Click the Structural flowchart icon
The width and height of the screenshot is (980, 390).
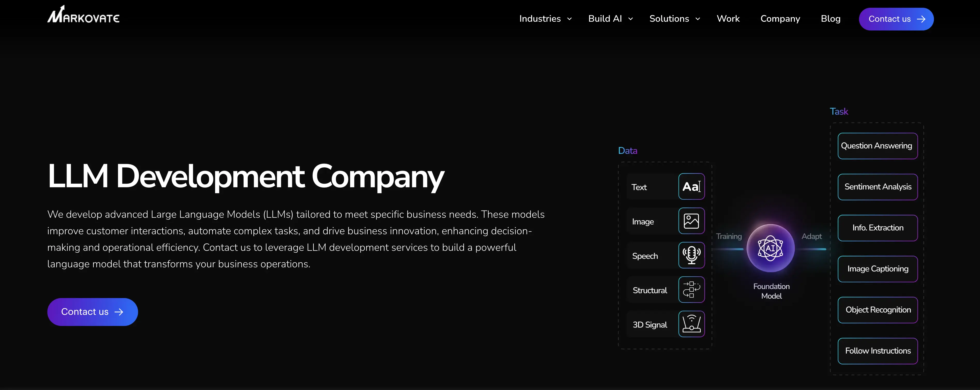pyautogui.click(x=691, y=290)
